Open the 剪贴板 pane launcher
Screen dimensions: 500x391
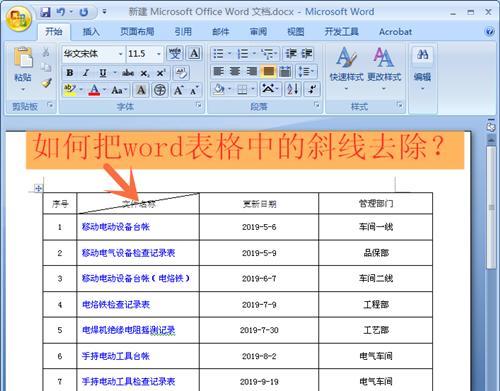point(50,105)
